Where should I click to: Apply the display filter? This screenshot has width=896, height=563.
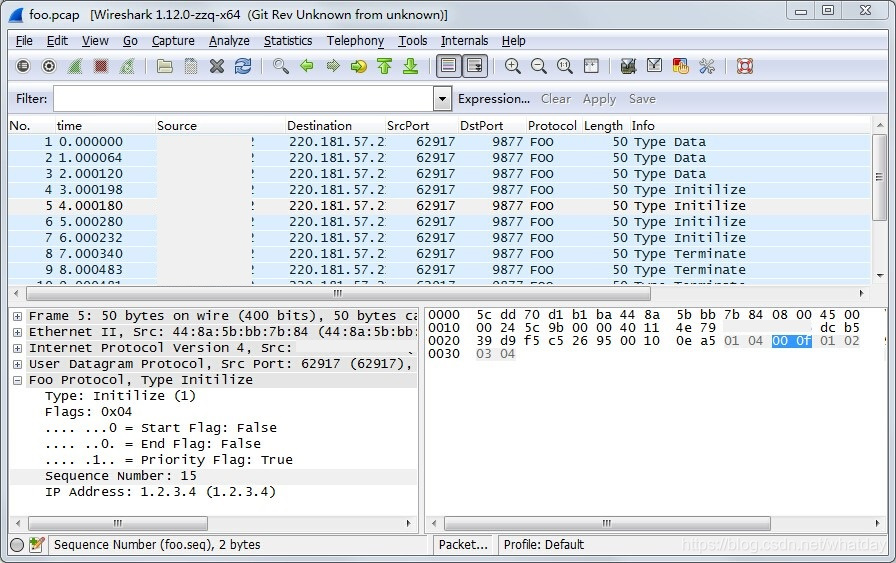(x=599, y=99)
